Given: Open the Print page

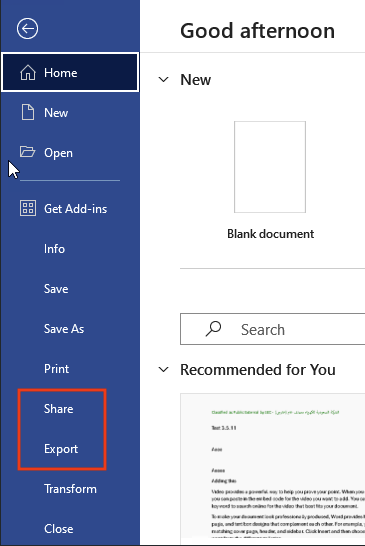Looking at the screenshot, I should click(x=70, y=369).
